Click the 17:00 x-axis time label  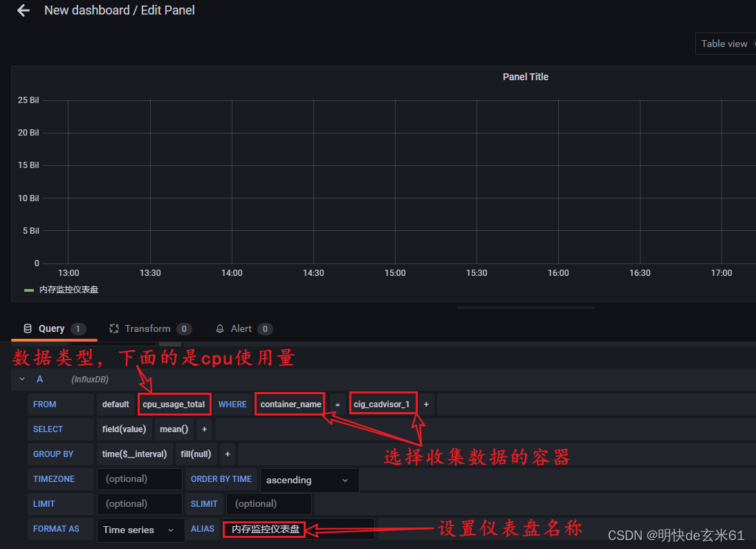click(721, 273)
